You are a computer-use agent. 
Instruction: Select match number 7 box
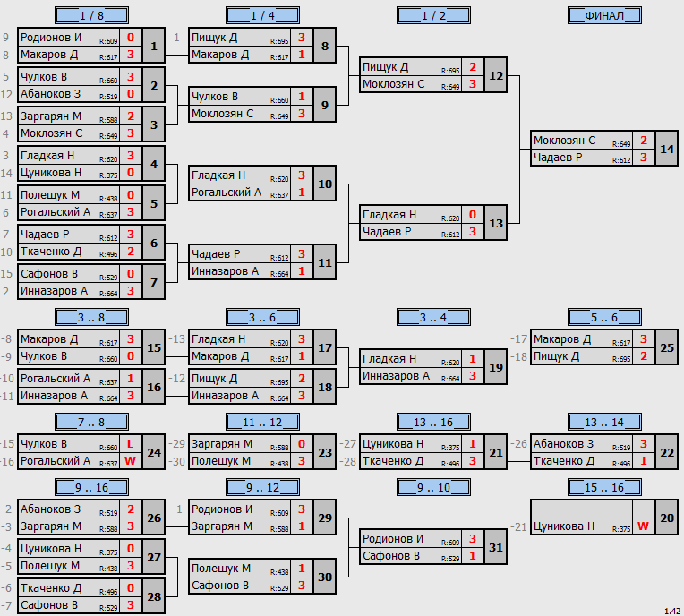pos(154,282)
